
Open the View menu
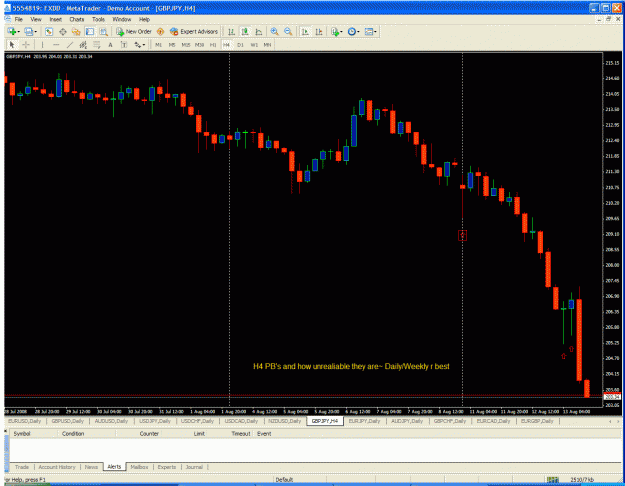pyautogui.click(x=36, y=19)
